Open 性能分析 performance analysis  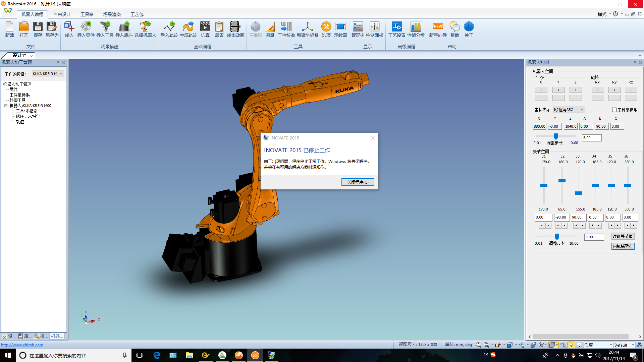click(x=416, y=29)
